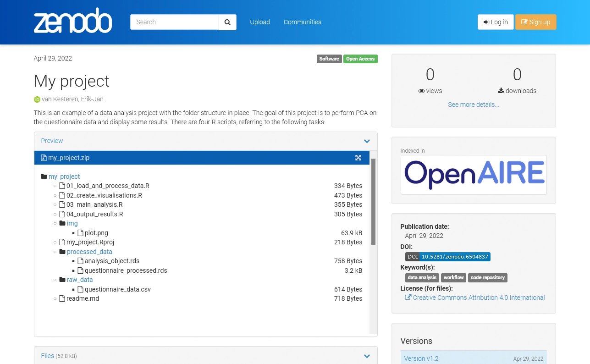Open the Upload menu item
This screenshot has height=364, width=590.
coord(260,22)
